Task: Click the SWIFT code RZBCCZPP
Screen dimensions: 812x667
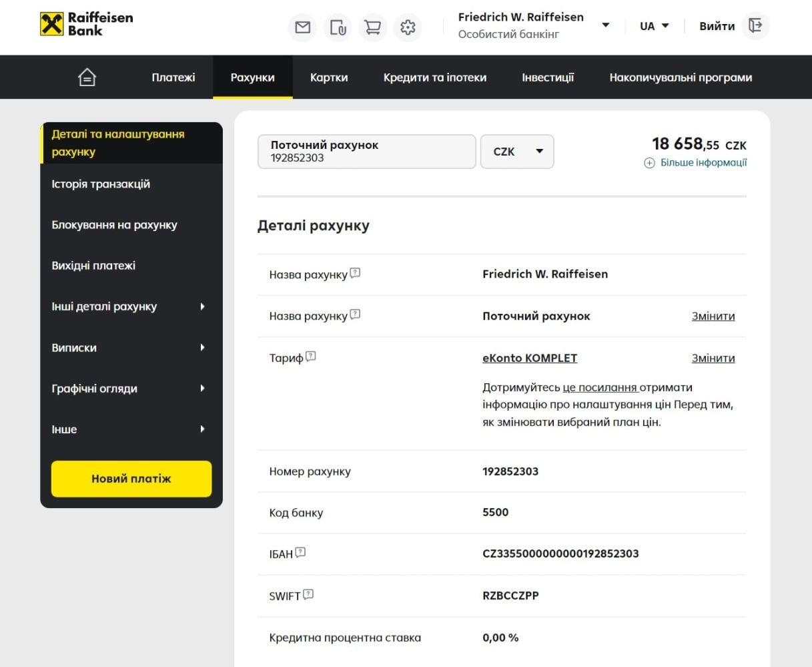Action: [x=510, y=596]
